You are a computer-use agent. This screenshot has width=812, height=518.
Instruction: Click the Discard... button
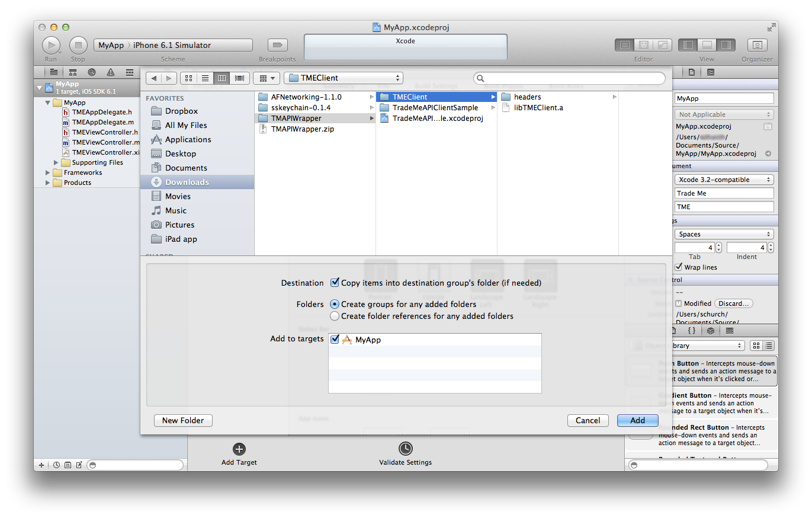click(734, 303)
